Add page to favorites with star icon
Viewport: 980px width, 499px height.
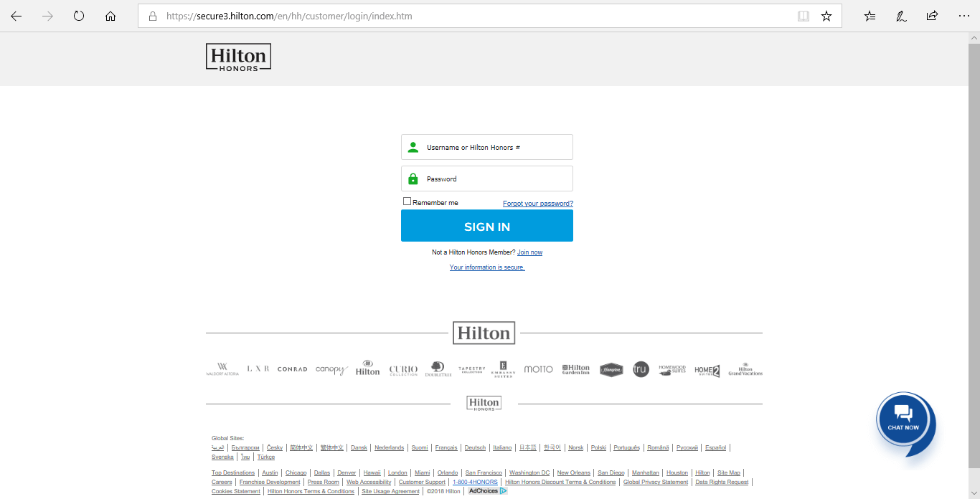(x=826, y=16)
